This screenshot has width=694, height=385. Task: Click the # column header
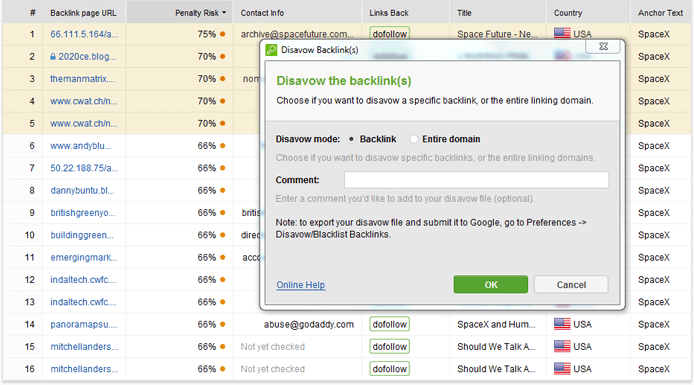32,13
